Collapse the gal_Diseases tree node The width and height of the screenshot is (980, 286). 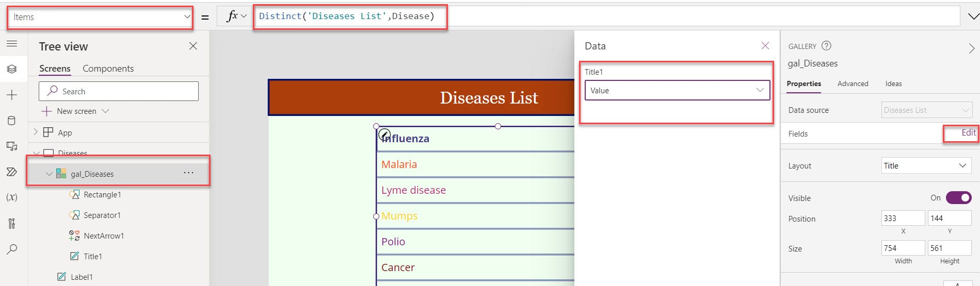coord(49,174)
